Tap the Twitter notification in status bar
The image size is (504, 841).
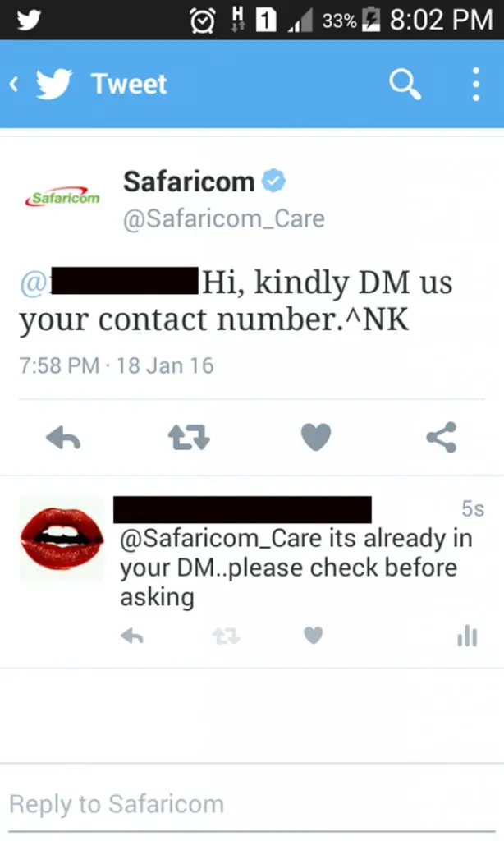(x=28, y=20)
